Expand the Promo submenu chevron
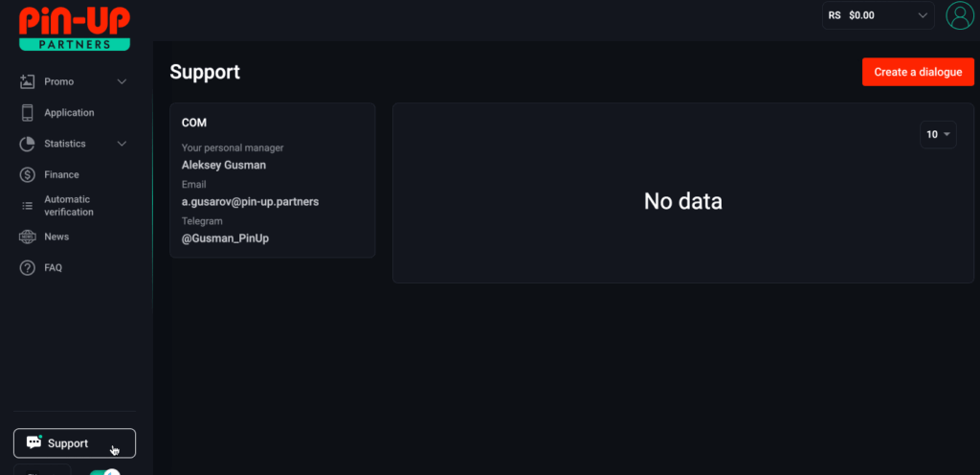Screen dimensions: 980x475 coord(122,81)
